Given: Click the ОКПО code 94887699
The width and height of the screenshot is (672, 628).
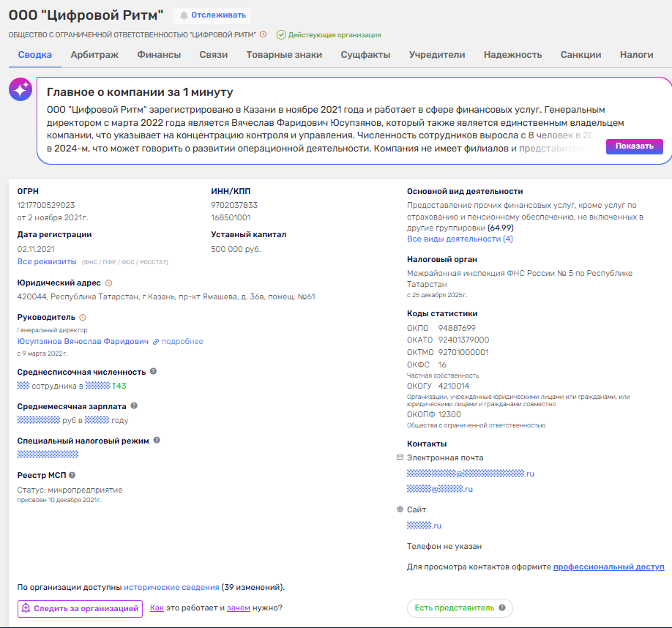Looking at the screenshot, I should click(457, 328).
